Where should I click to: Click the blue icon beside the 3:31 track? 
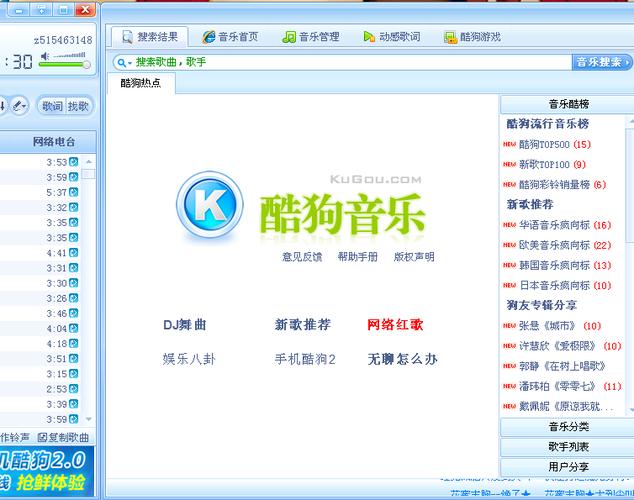pos(74,268)
